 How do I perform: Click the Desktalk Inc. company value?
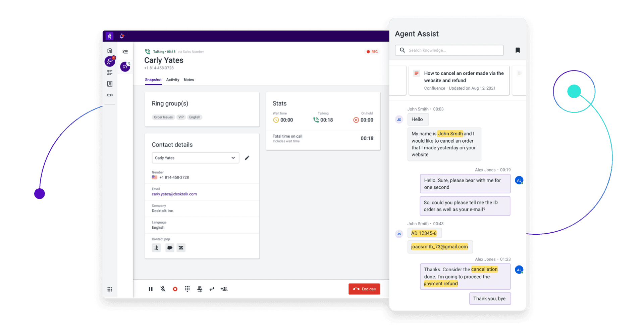tap(163, 211)
